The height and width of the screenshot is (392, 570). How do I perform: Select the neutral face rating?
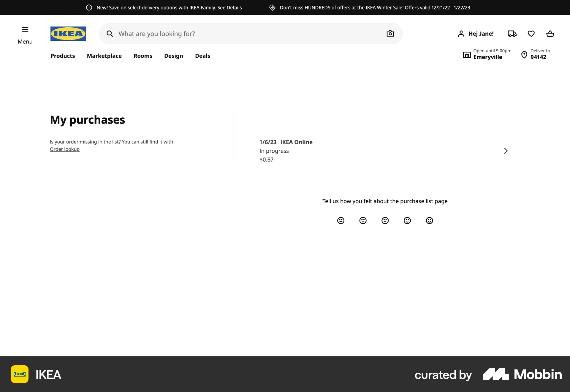(385, 220)
